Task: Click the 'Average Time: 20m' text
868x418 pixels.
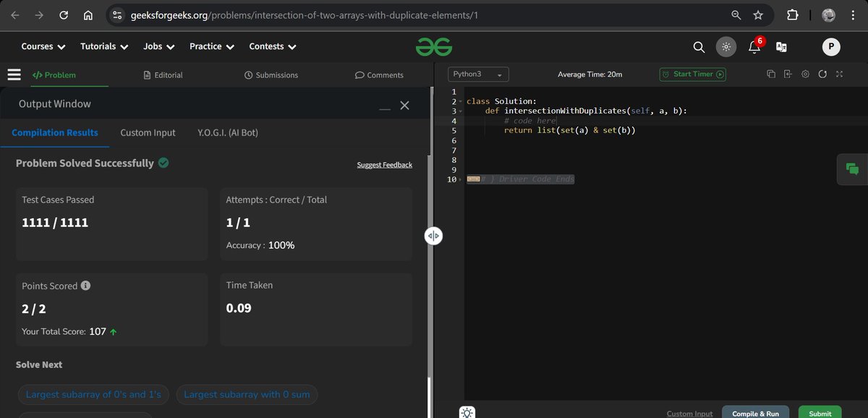Action: (x=590, y=74)
